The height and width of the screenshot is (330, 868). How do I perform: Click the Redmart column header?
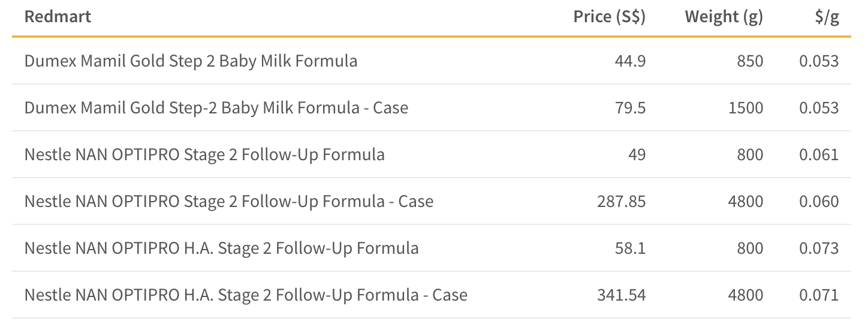(58, 17)
